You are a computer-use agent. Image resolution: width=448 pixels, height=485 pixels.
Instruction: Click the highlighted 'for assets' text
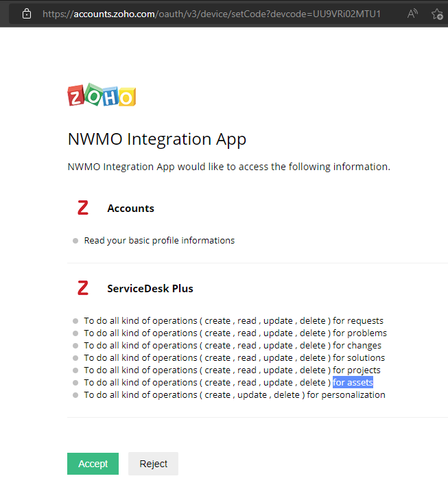pyautogui.click(x=353, y=383)
